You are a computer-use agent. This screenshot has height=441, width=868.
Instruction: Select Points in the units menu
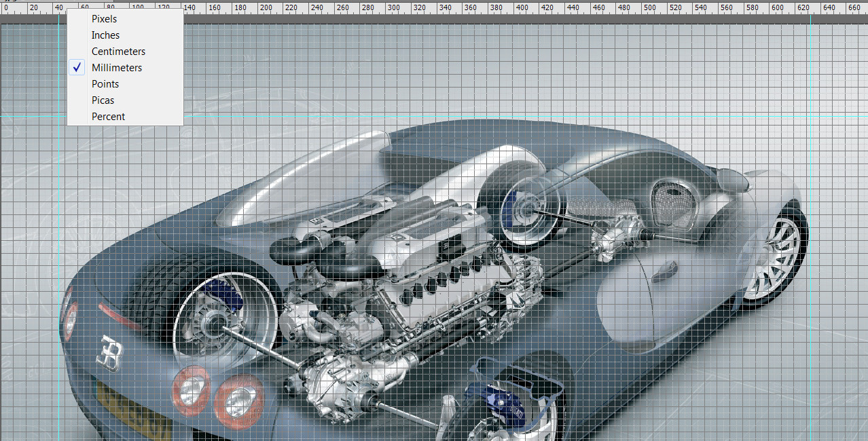coord(105,84)
